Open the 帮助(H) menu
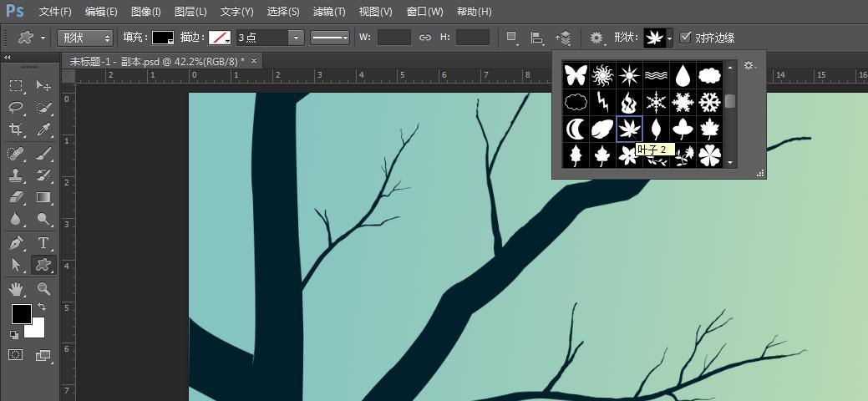This screenshot has height=401, width=868. coord(474,12)
